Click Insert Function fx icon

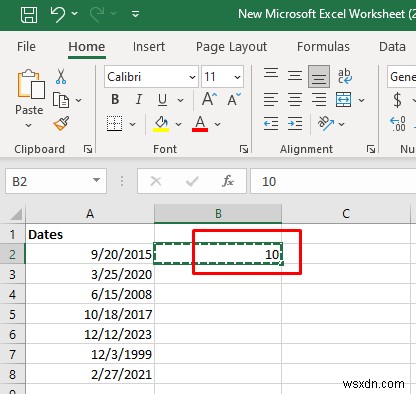point(228,181)
